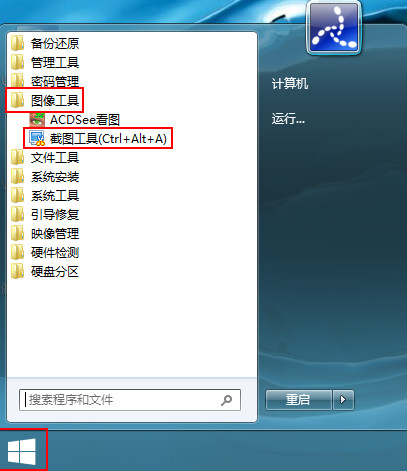Collapse the 图像工具 folder
Screen dimensions: 407x471
(x=45, y=100)
